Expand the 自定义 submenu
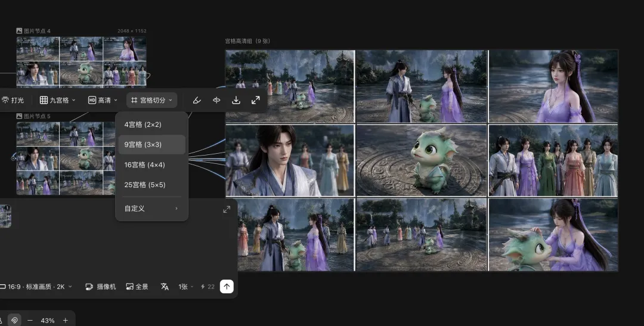 tap(151, 209)
